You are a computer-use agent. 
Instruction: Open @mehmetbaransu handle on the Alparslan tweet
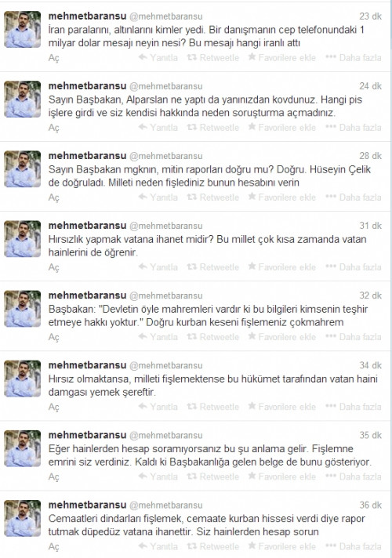pos(165,86)
